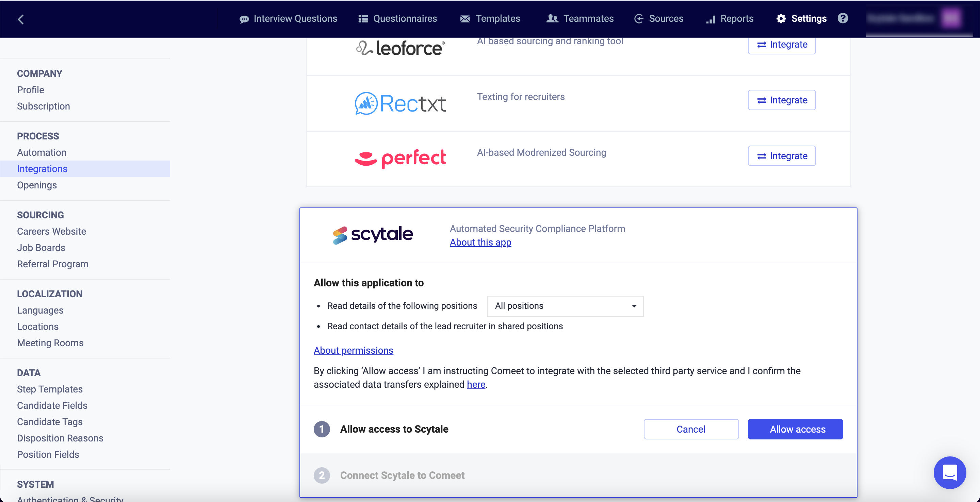Open Interview Questions in top navigation
The image size is (980, 502).
coord(288,19)
